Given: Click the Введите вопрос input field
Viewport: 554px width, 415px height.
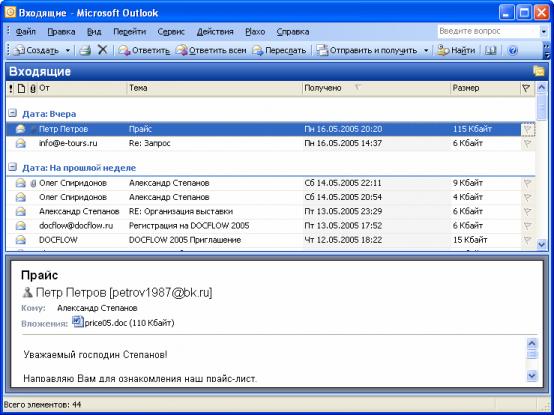Looking at the screenshot, I should [488, 31].
